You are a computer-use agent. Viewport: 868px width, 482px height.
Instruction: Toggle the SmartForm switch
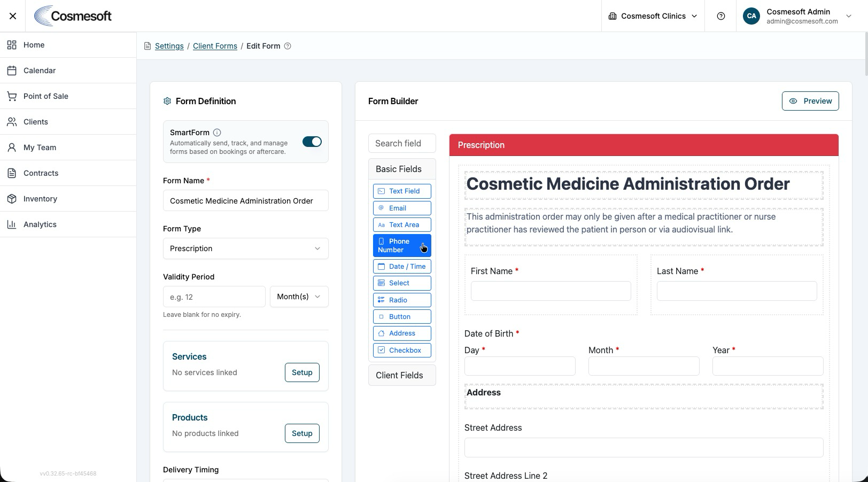[312, 142]
